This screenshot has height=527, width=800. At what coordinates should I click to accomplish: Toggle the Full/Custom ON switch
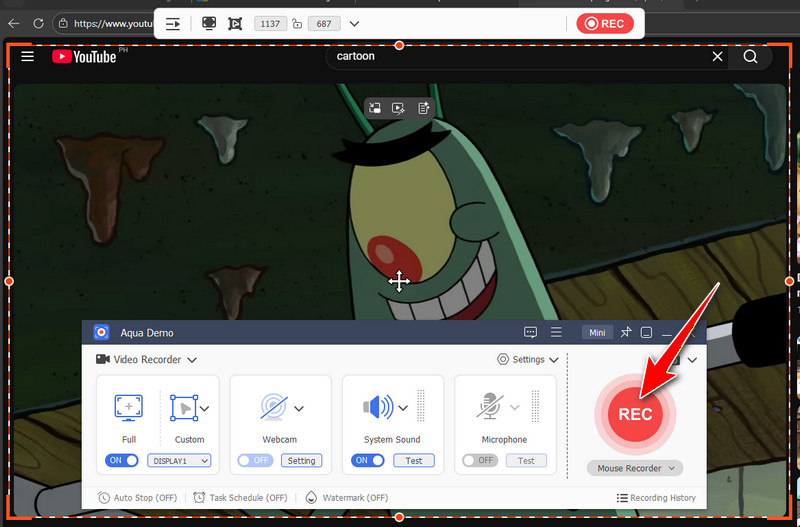click(122, 460)
